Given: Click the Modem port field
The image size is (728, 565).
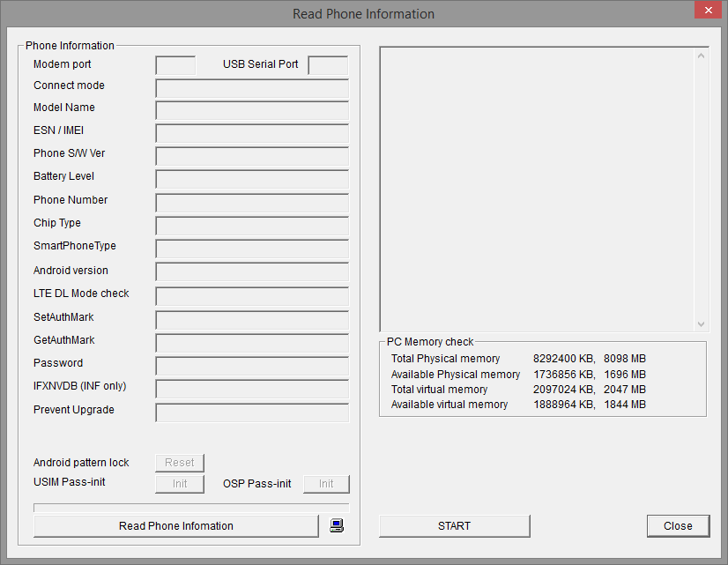Looking at the screenshot, I should pyautogui.click(x=175, y=65).
